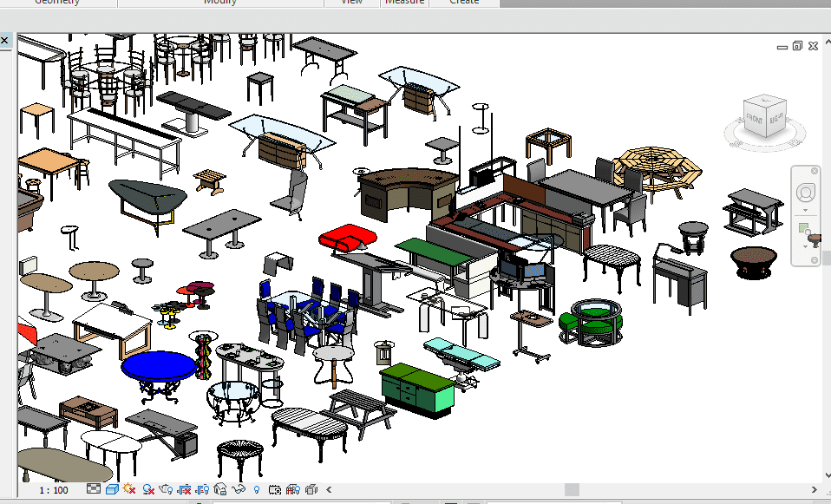
Task: Click the Modify ribbon panel label
Action: tap(220, 3)
